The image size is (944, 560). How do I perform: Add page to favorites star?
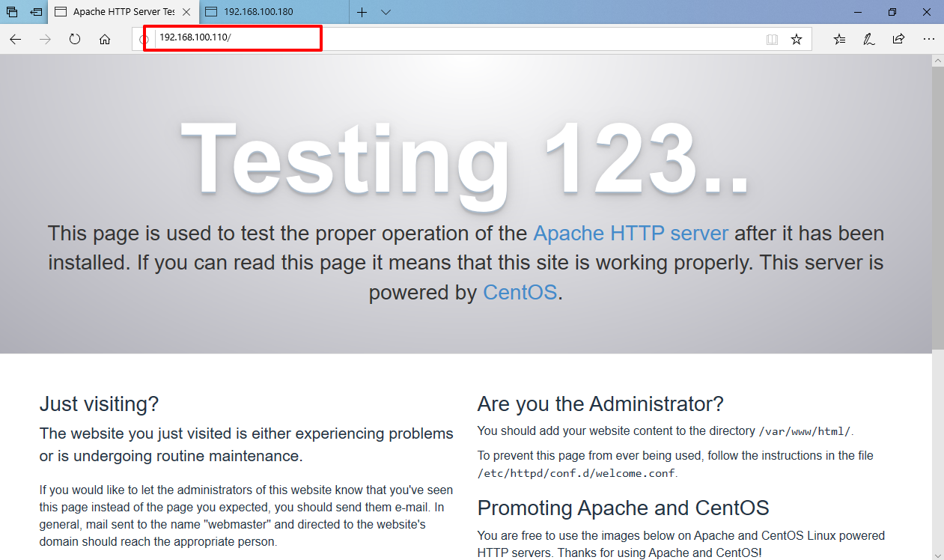797,39
